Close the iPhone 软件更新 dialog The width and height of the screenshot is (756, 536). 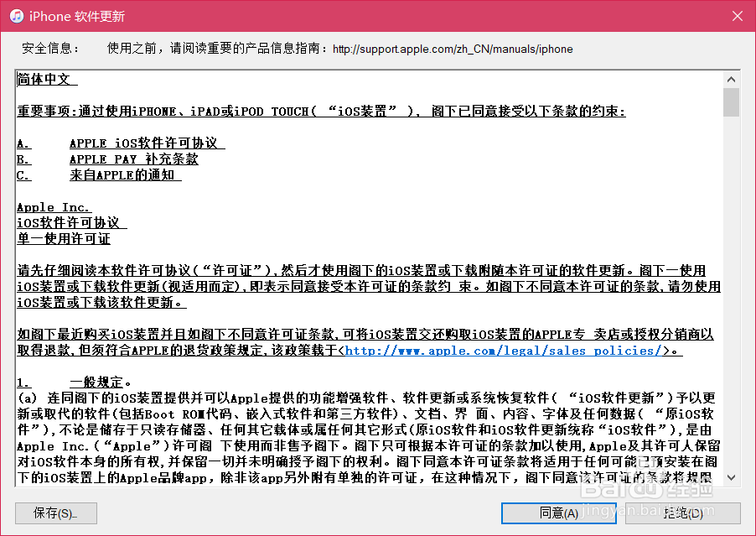(737, 16)
